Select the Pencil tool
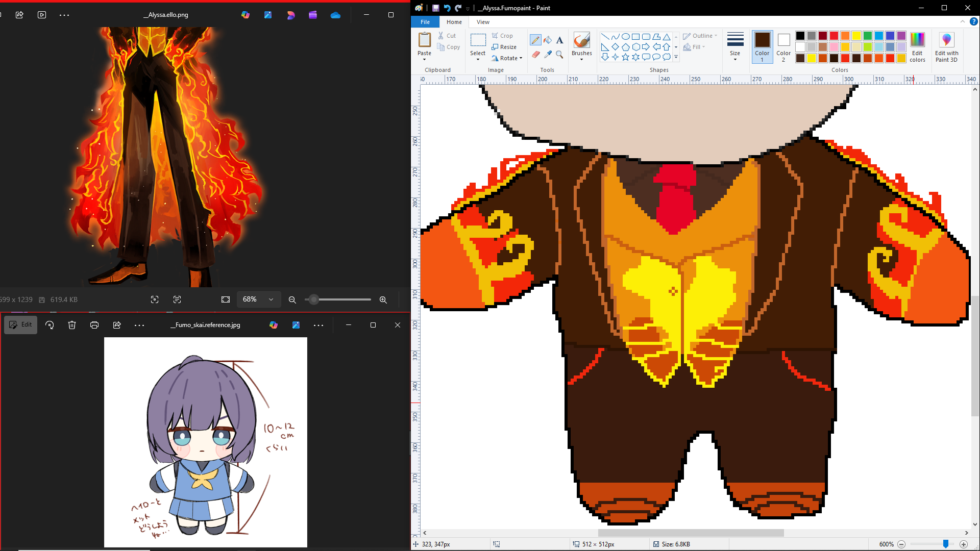 [x=535, y=40]
